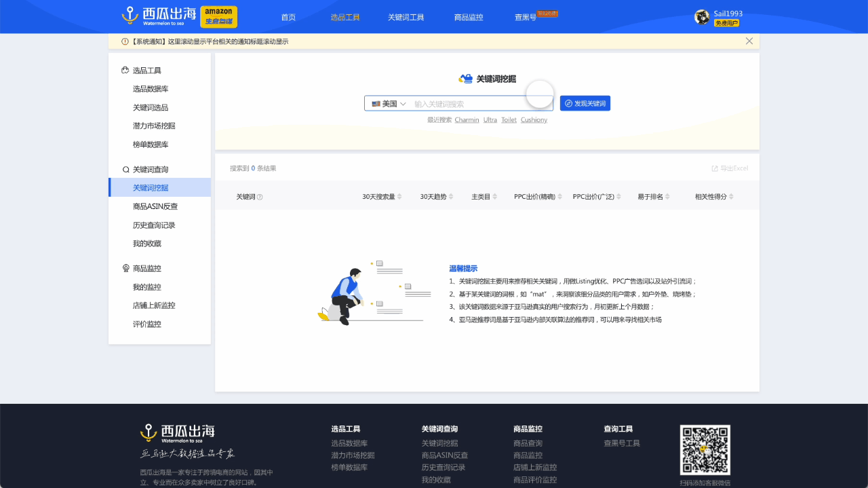Click the customer service QR code in footer

coord(705,450)
